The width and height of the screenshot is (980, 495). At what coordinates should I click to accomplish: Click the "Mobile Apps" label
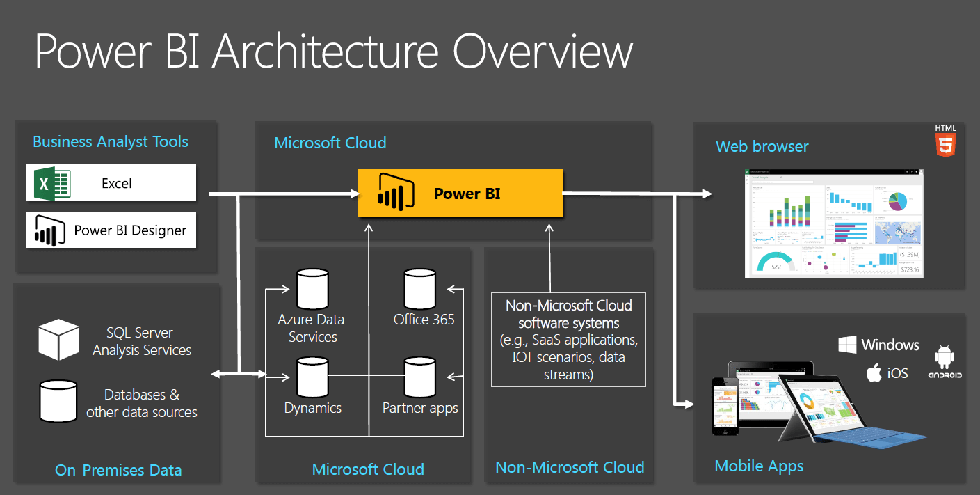(x=759, y=466)
